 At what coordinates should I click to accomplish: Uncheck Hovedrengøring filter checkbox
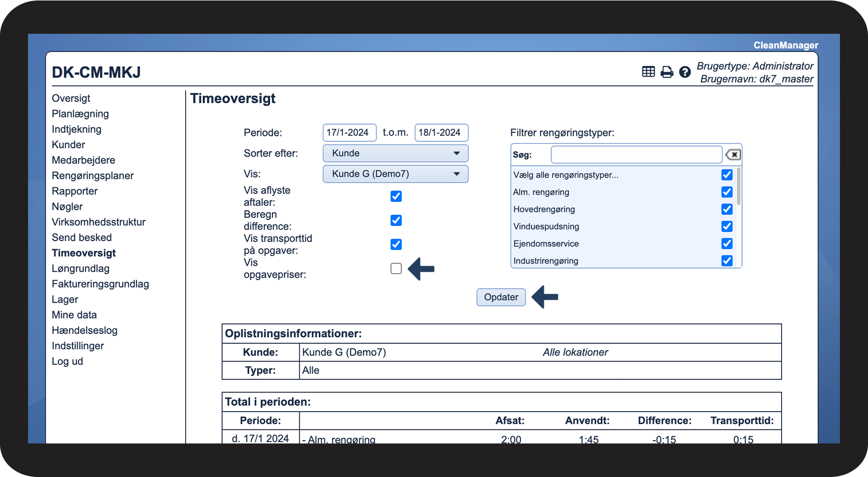click(x=727, y=209)
